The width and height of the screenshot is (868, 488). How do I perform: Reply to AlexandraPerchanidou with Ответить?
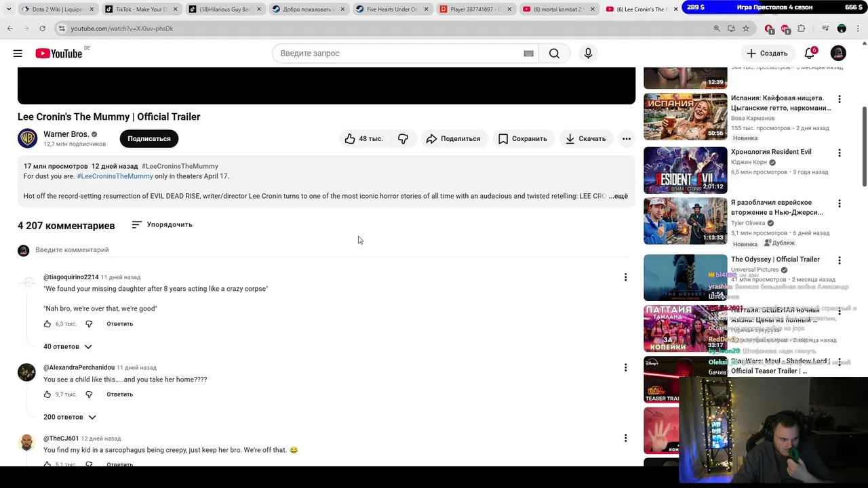(119, 394)
